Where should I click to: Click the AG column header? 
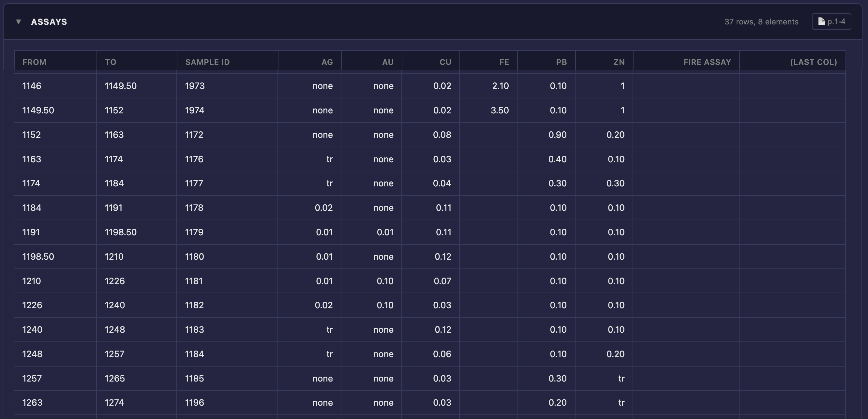click(x=327, y=62)
